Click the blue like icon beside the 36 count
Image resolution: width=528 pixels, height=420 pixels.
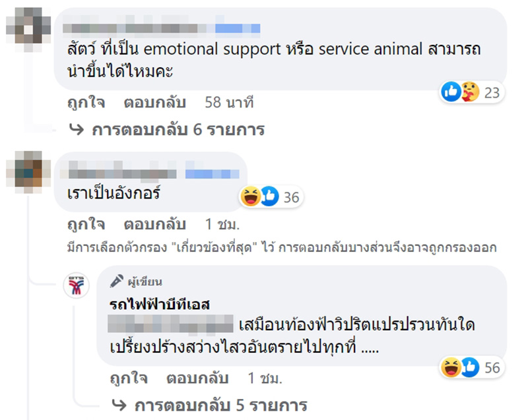pos(269,196)
